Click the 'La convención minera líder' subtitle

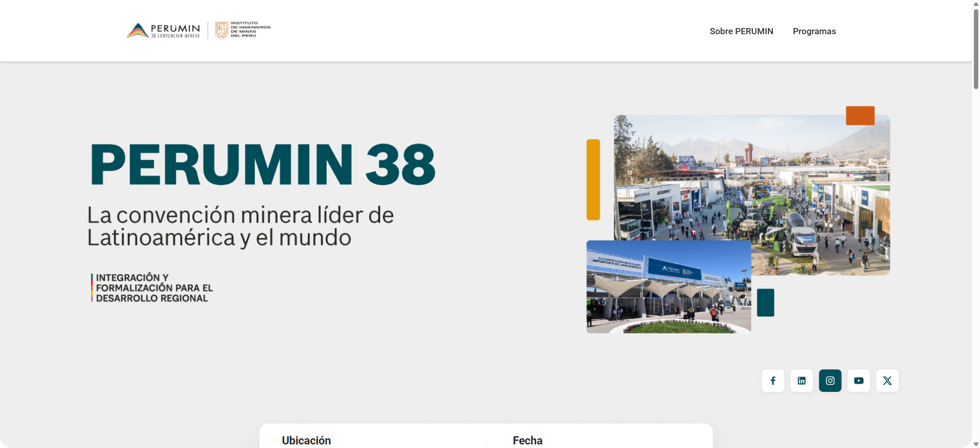[x=240, y=226]
